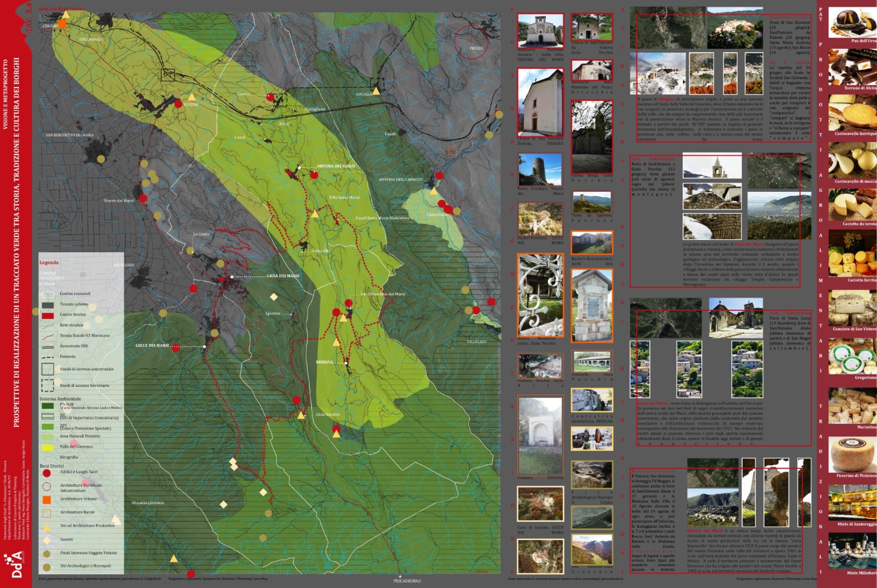Open the Miele di Santoreggia photo

tap(852, 503)
